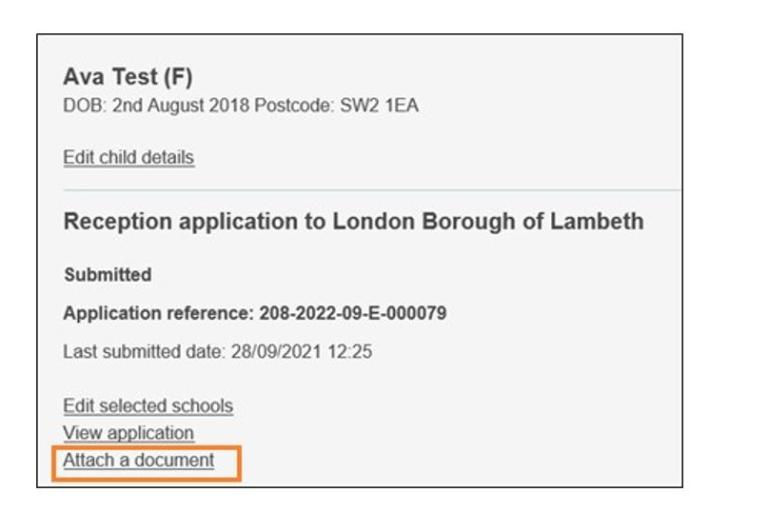Open the Edit selected schools link
The height and width of the screenshot is (512, 768).
147,406
